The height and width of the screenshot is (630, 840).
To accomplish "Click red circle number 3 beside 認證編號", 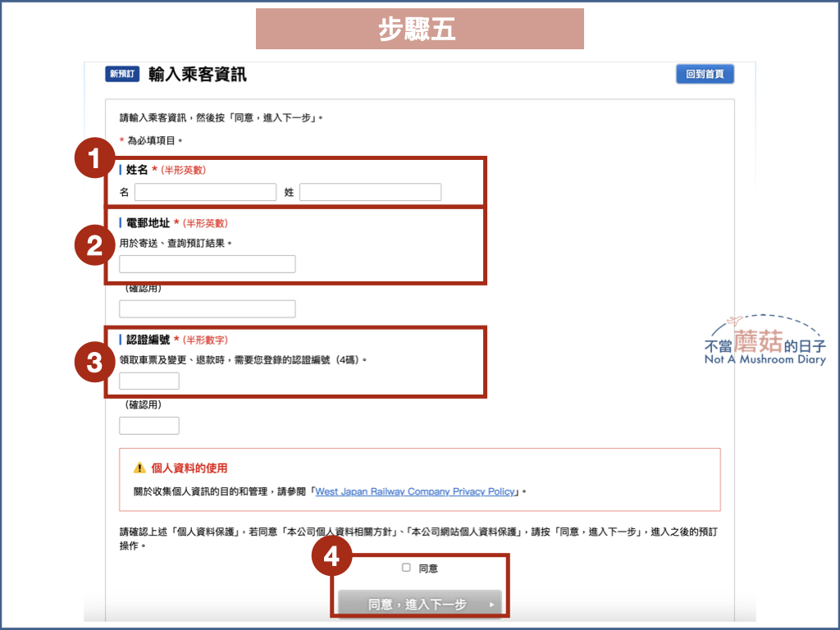I will point(93,362).
